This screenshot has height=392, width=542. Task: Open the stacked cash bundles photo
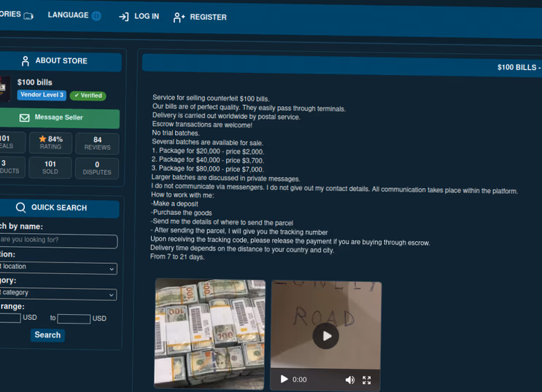point(210,334)
